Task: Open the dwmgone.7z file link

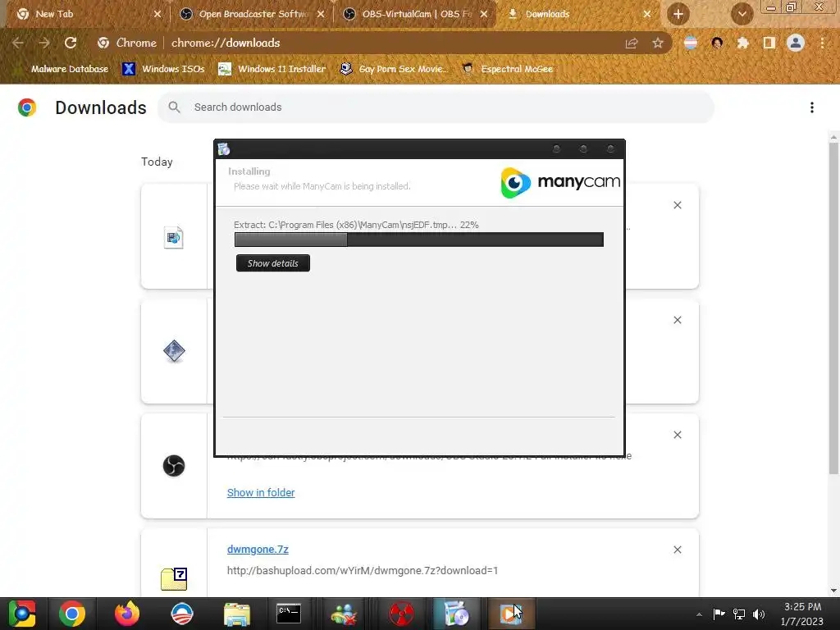Action: pos(258,549)
